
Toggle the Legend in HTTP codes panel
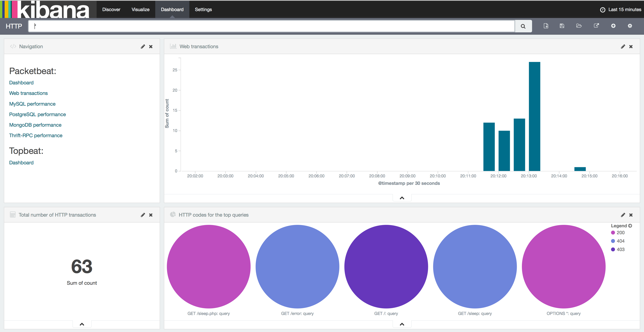click(x=622, y=225)
